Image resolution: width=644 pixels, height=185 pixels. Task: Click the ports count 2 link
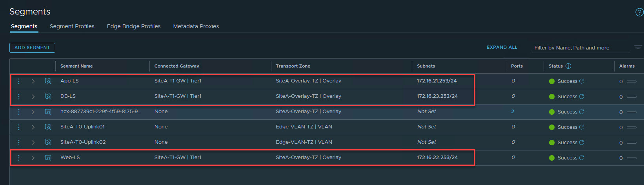tap(513, 112)
